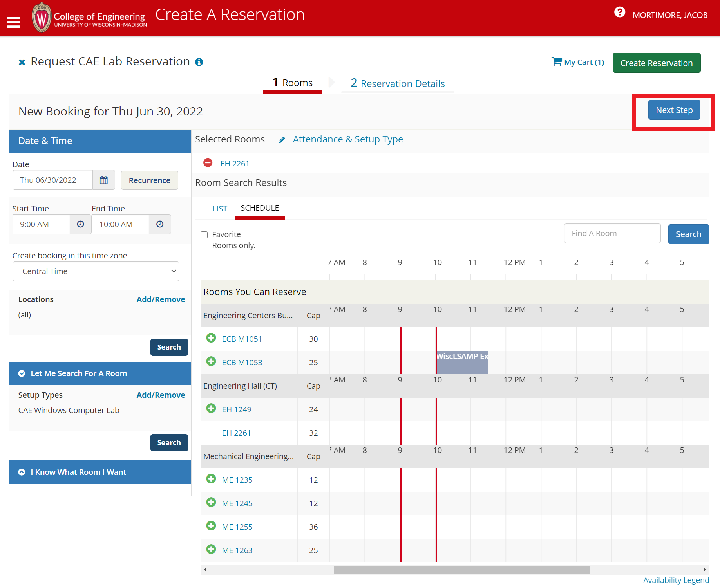Image resolution: width=720 pixels, height=588 pixels.
Task: Open the EH 2261 selected room link
Action: click(x=235, y=164)
